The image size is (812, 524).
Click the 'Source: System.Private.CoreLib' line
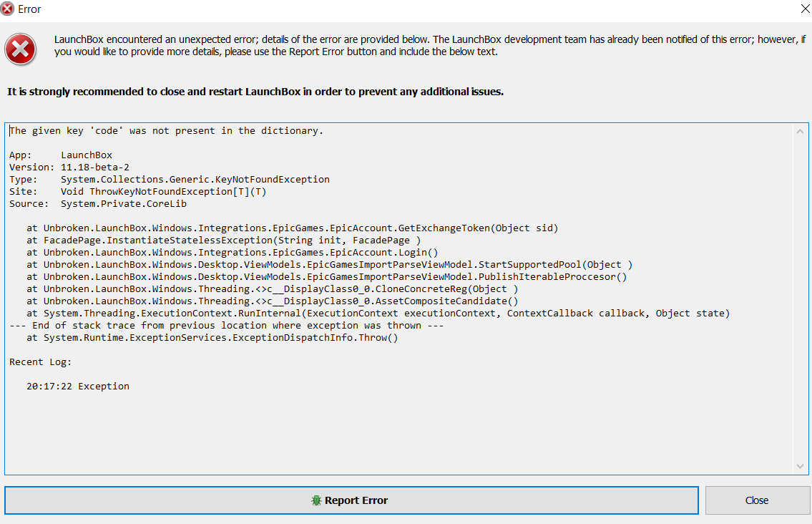coord(98,204)
